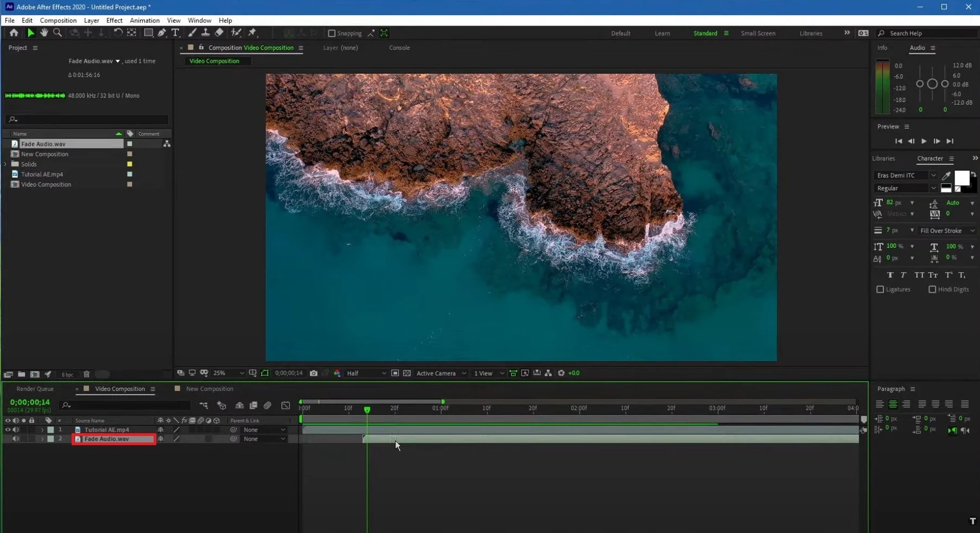This screenshot has width=980, height=533.
Task: Open the Active Camera view dropdown
Action: pyautogui.click(x=441, y=373)
